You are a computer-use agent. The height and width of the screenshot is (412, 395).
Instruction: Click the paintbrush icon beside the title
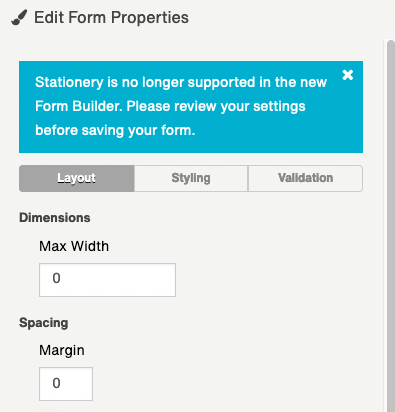coord(19,17)
